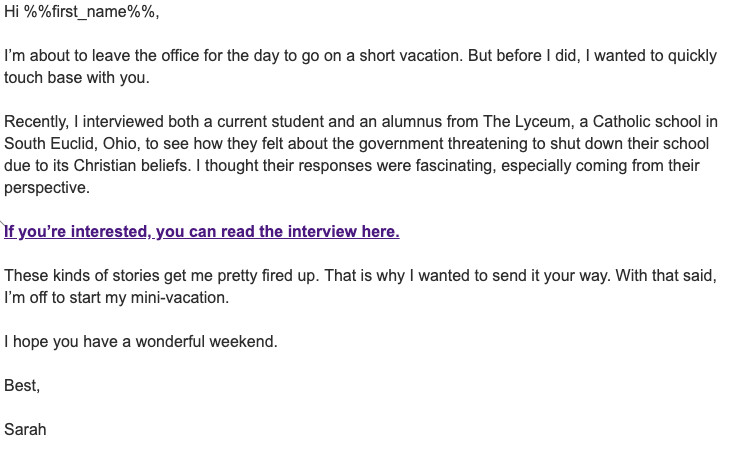Open the 'read the interview here' link

[201, 232]
